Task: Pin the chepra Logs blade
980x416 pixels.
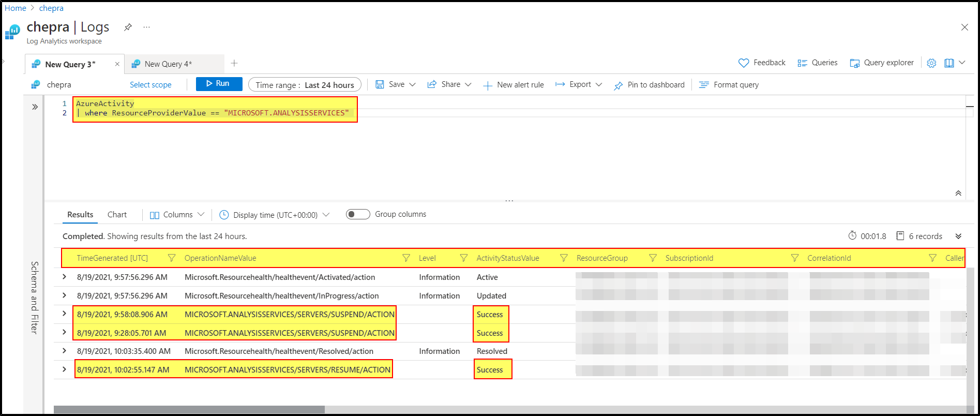Action: pyautogui.click(x=128, y=27)
